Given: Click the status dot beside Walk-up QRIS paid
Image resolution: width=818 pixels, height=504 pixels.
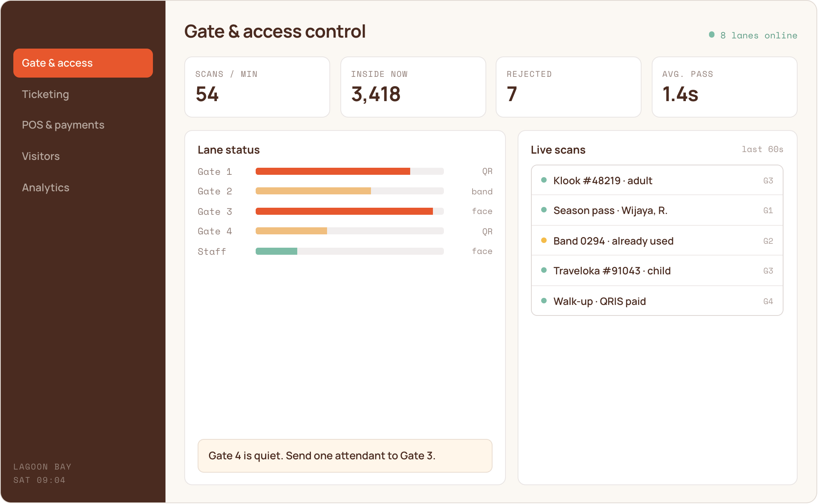Looking at the screenshot, I should 544,301.
